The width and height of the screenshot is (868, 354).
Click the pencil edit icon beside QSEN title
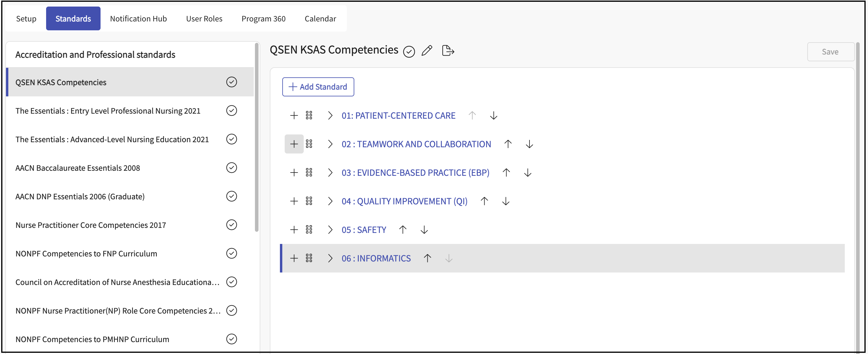pos(427,51)
